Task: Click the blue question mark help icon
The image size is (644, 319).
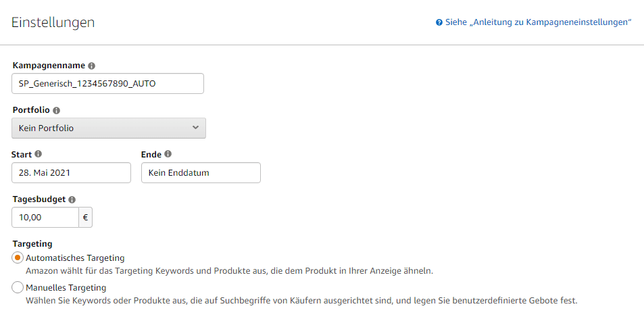Action: [x=439, y=22]
